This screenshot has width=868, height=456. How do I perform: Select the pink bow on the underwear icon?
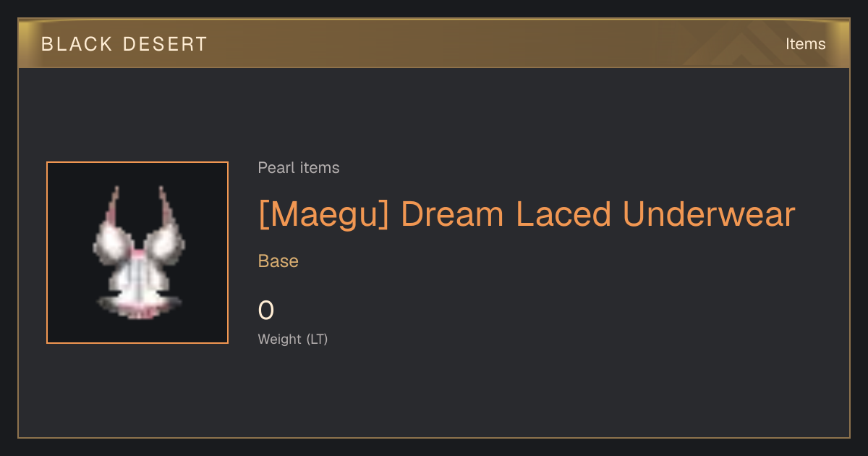[x=137, y=253]
